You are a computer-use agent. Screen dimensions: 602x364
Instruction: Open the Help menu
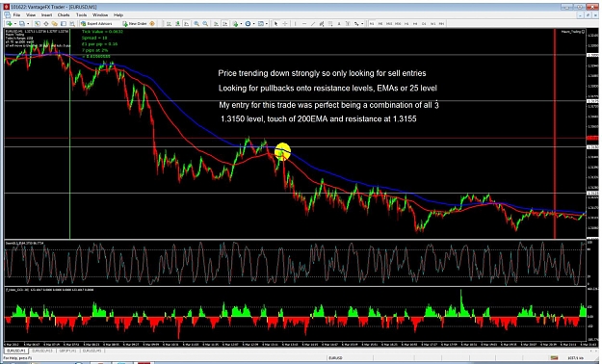point(118,15)
